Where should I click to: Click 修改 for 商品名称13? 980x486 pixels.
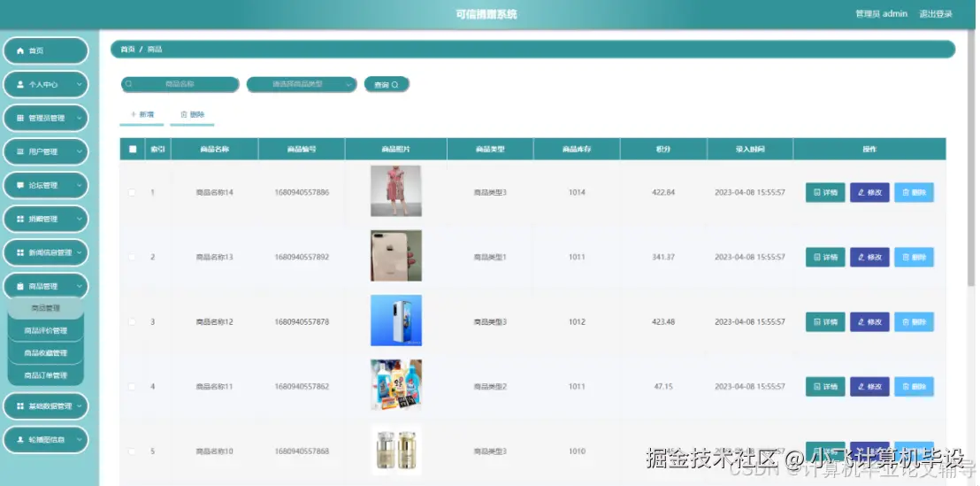tap(869, 257)
